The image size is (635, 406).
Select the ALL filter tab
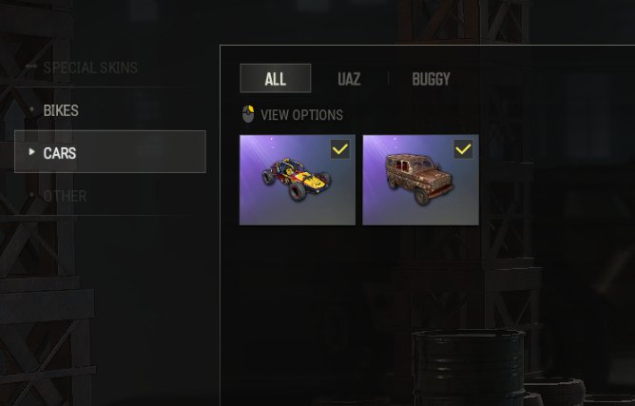coord(275,78)
